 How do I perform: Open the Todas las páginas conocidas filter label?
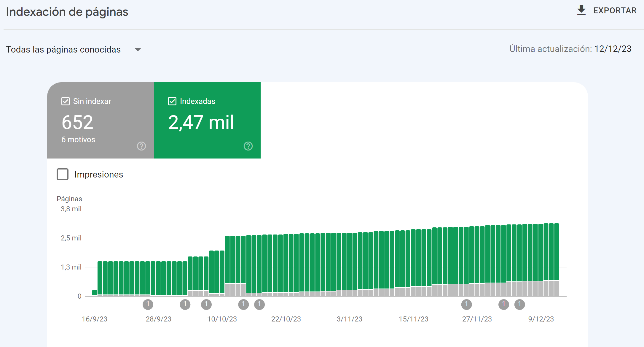click(x=63, y=50)
